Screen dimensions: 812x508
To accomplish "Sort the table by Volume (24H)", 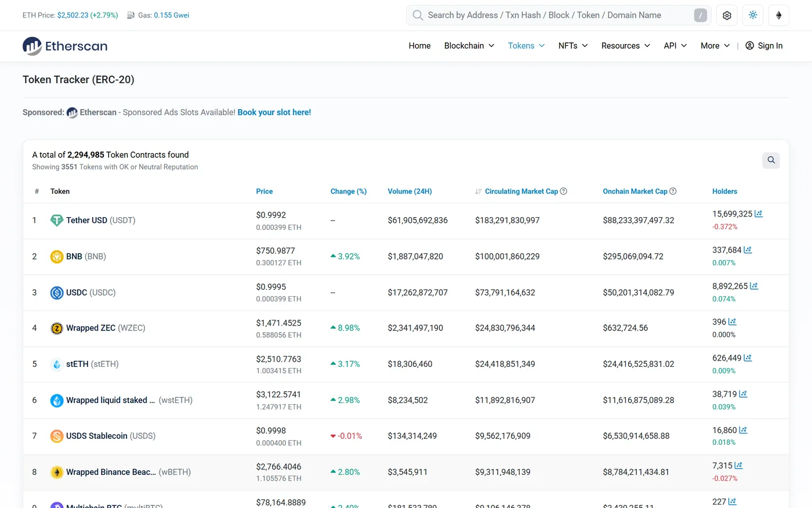I will click(410, 191).
